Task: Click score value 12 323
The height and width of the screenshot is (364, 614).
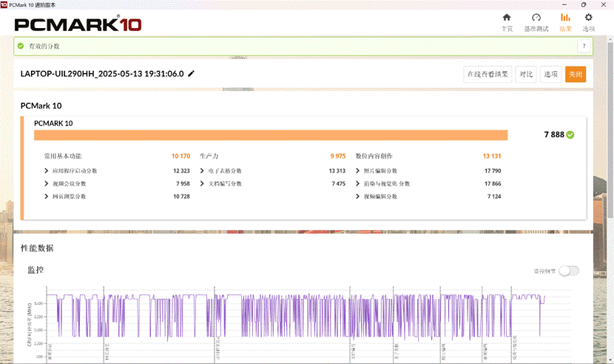Action: [x=181, y=171]
